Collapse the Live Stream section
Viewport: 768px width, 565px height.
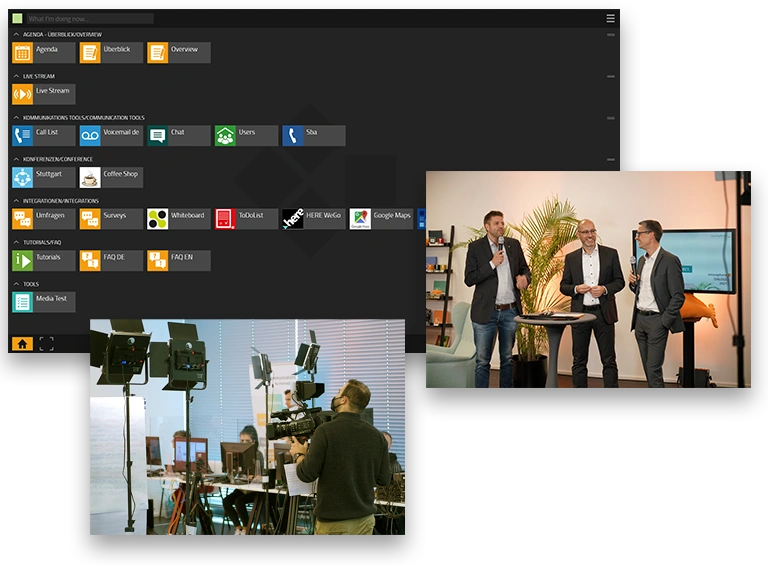(16, 76)
